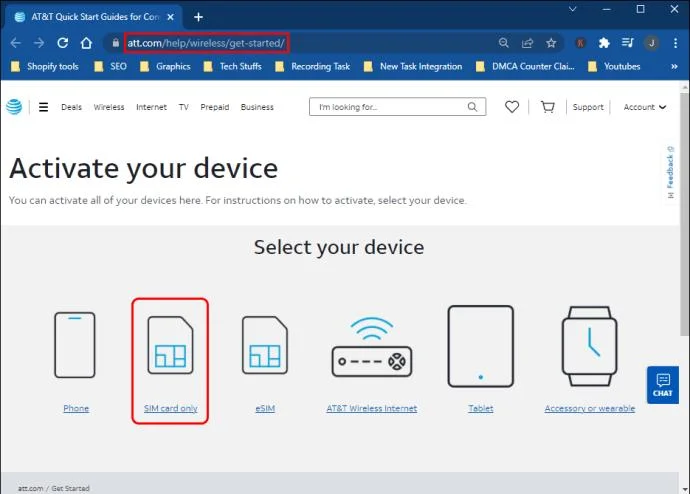This screenshot has width=690, height=494.
Task: Reload the page with the refresh icon
Action: point(62,43)
